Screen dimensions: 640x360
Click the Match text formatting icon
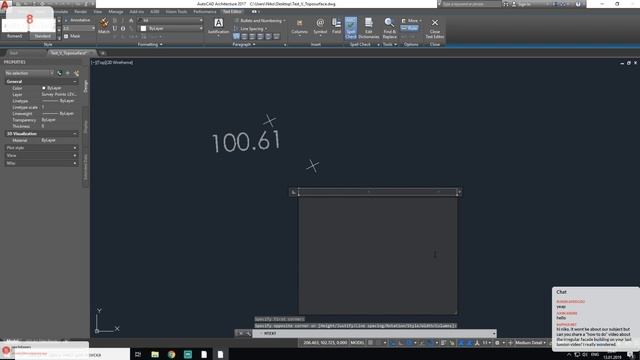coord(104,26)
